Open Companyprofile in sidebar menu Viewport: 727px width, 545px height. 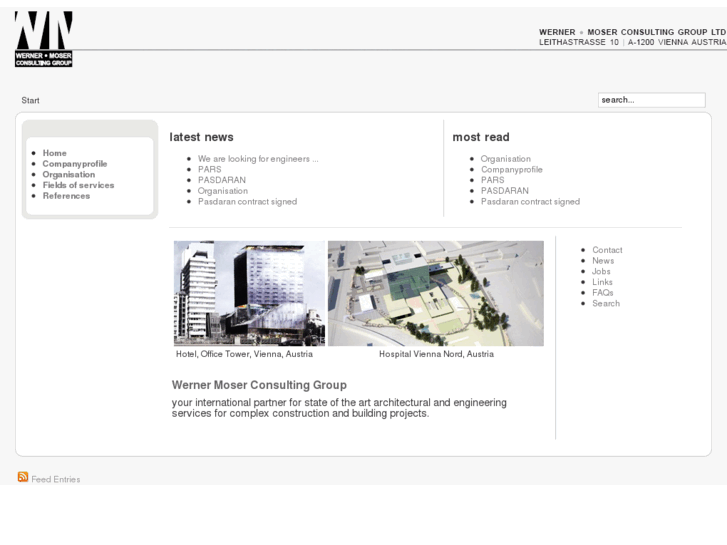(75, 164)
